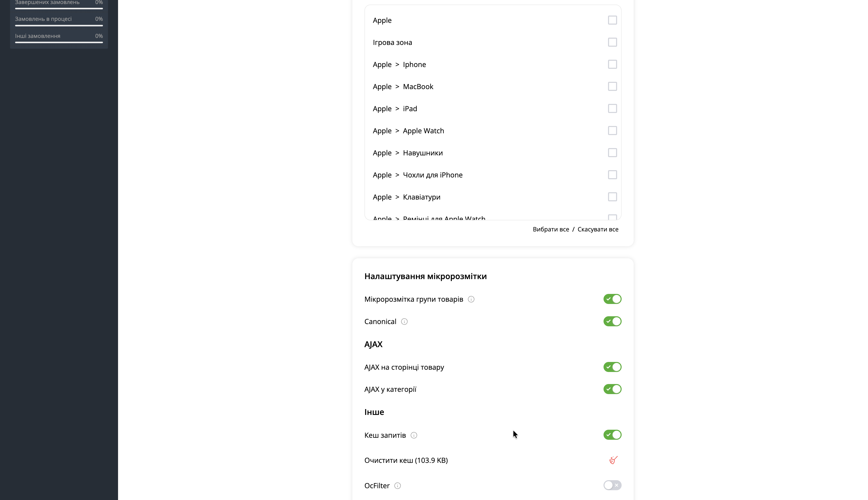This screenshot has height=500, width=868.
Task: Click the Інші замовлення progress bar
Action: click(x=59, y=42)
